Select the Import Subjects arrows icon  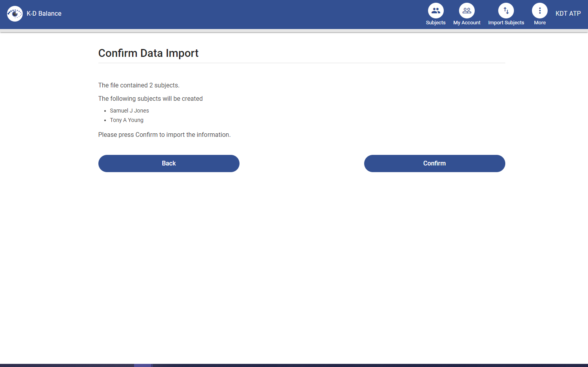506,11
